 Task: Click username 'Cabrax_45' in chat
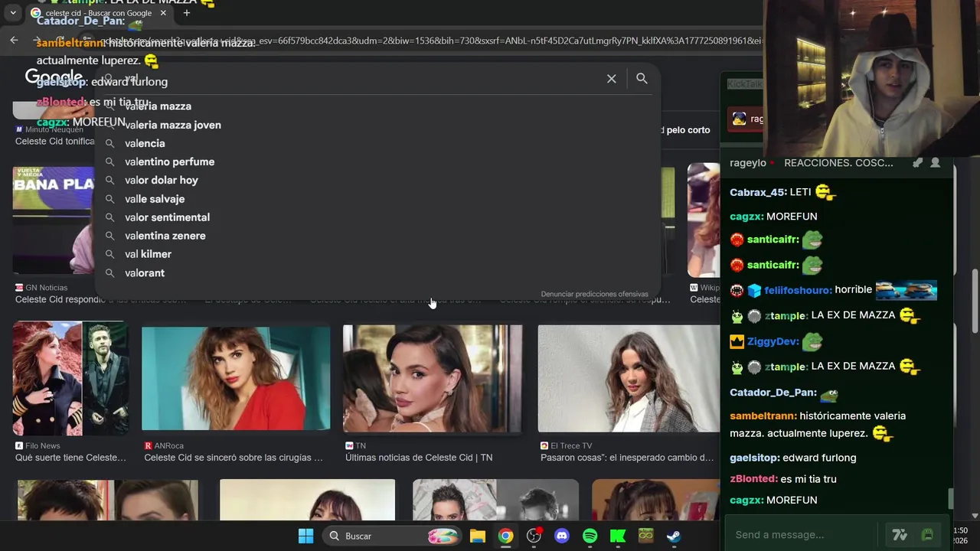click(758, 192)
